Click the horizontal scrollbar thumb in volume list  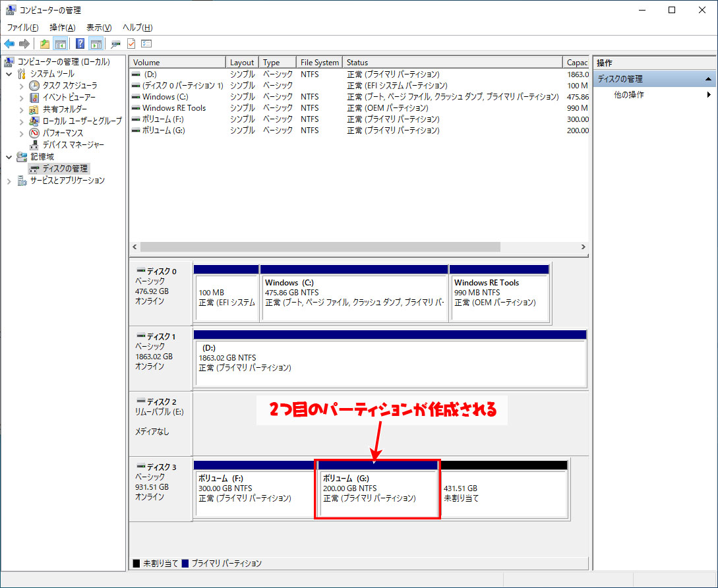[320, 247]
